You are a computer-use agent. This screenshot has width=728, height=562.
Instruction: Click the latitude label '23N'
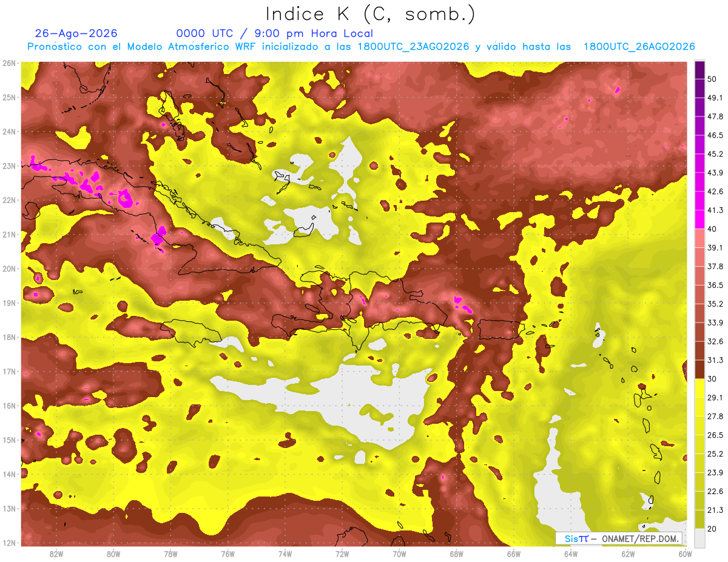9,166
